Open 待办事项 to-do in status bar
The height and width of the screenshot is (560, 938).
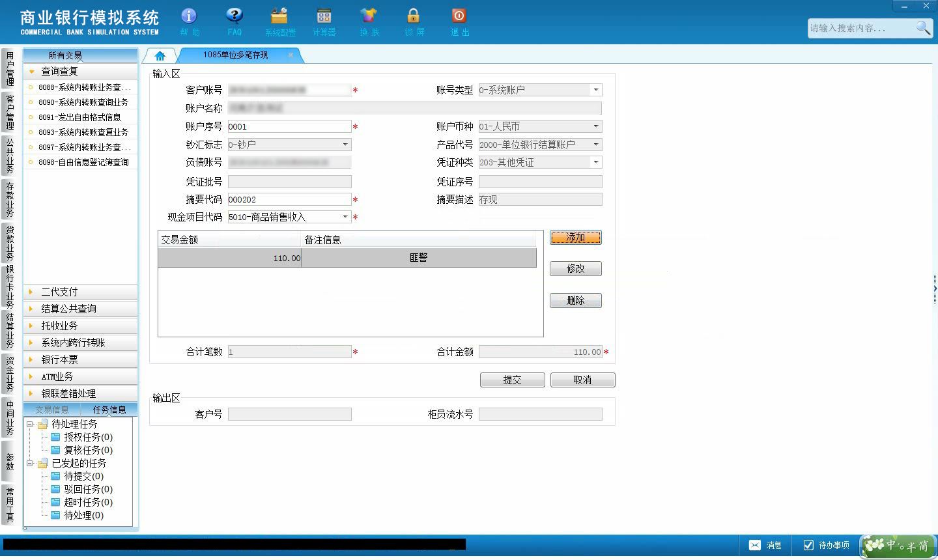[x=826, y=545]
